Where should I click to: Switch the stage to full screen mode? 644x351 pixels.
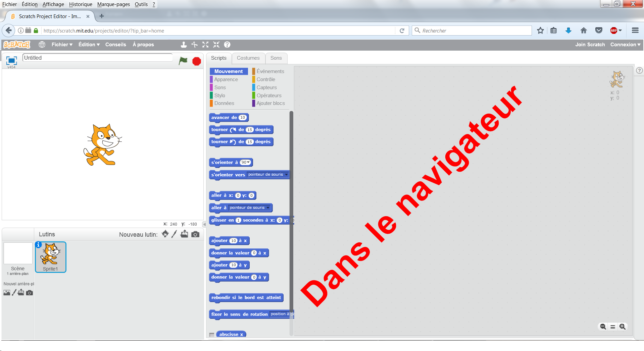tap(11, 60)
